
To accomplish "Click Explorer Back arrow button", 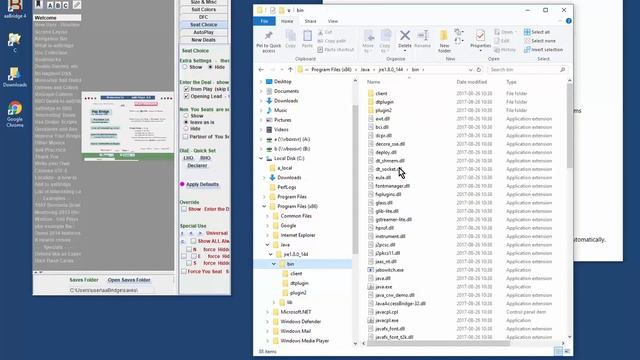I will pyautogui.click(x=261, y=70).
